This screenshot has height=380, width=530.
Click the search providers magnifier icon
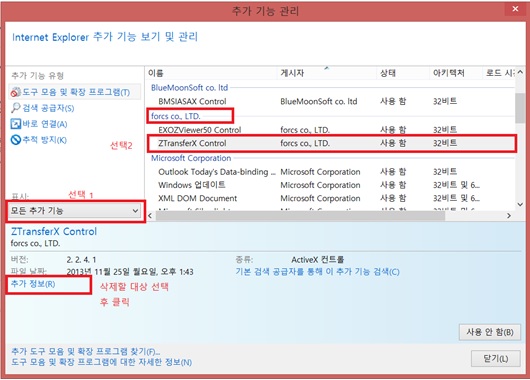[16, 108]
